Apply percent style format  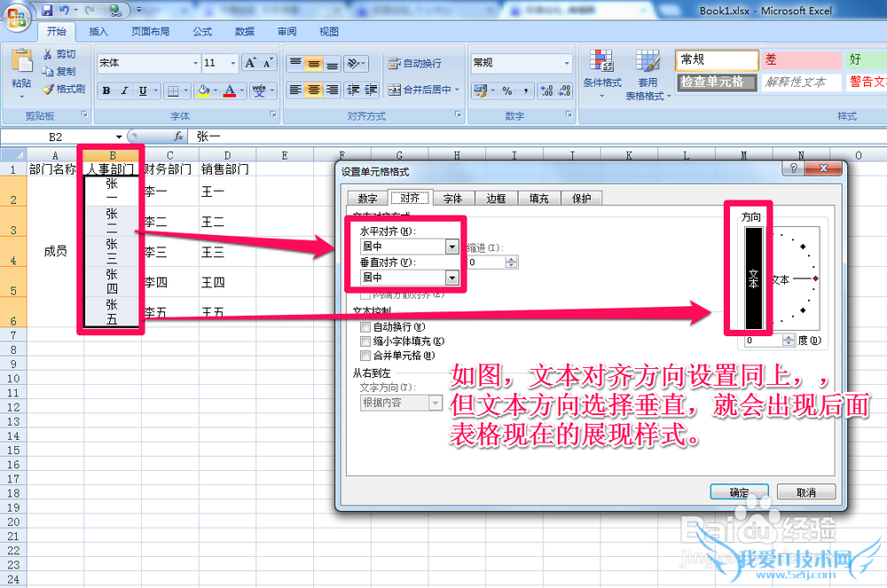click(506, 90)
